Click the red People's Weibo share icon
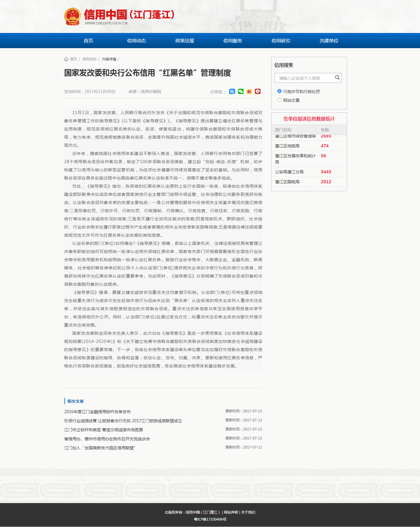Viewport: 420px width, 527px height. (258, 92)
